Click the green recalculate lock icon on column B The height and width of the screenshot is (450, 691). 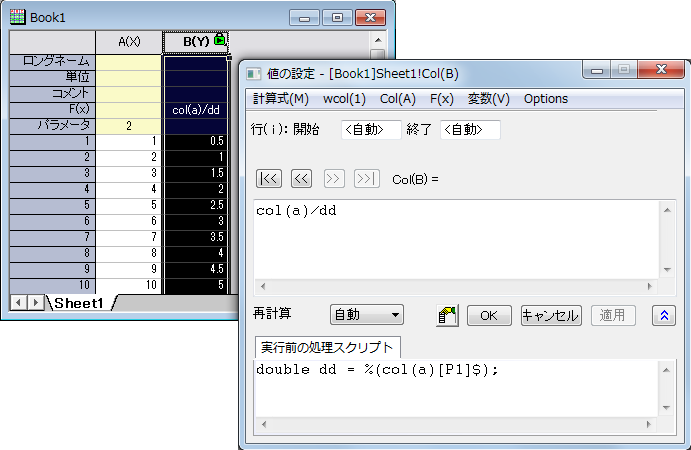[219, 40]
